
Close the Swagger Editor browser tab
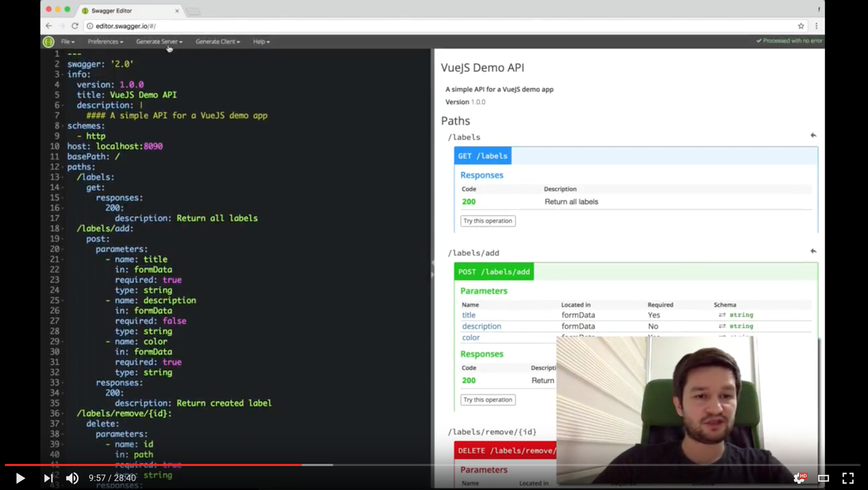[177, 11]
